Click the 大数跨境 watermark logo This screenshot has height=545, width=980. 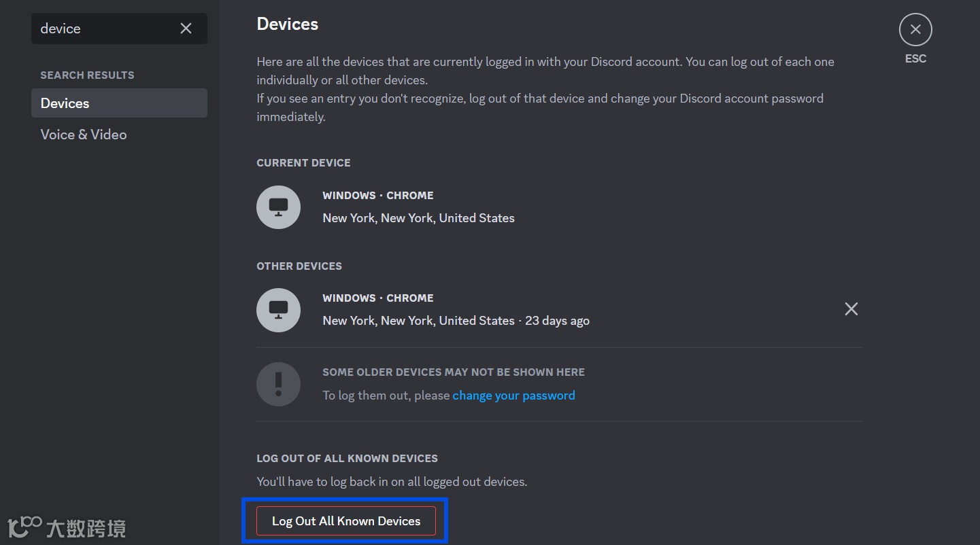coord(67,527)
